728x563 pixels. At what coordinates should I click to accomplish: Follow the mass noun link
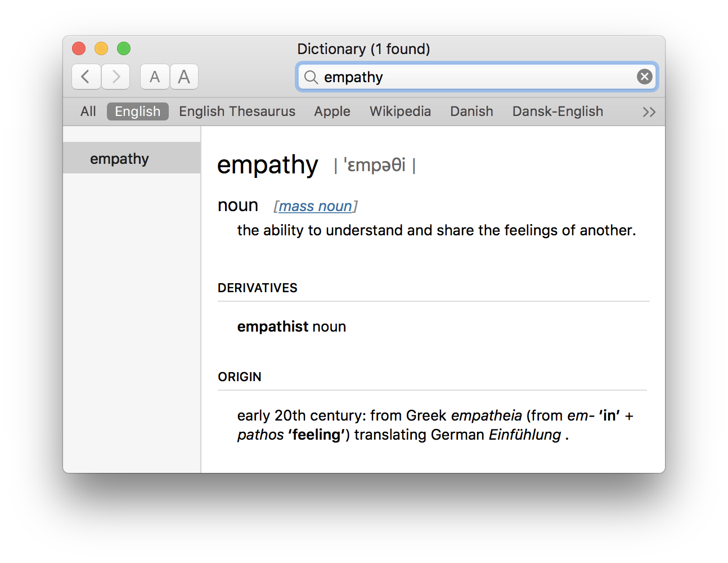point(315,207)
